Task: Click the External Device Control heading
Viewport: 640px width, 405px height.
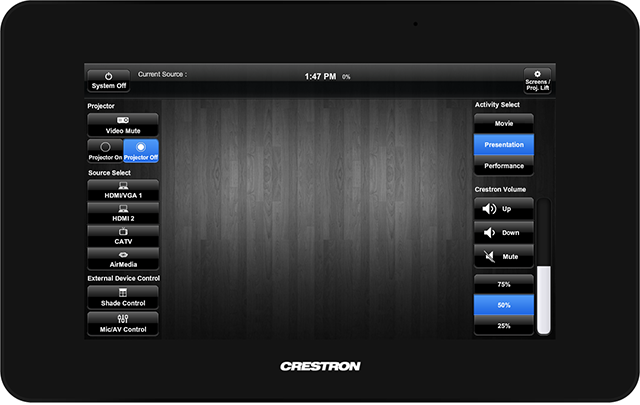Action: point(124,278)
